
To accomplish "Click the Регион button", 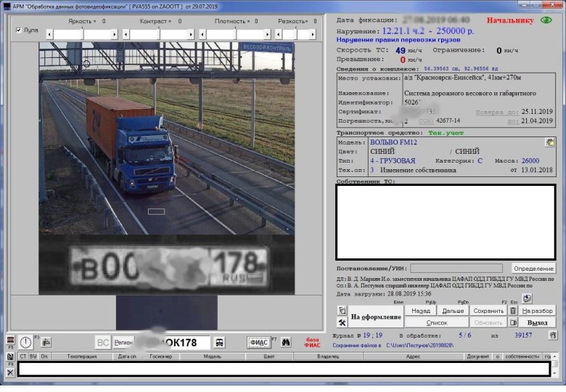I will point(123,343).
